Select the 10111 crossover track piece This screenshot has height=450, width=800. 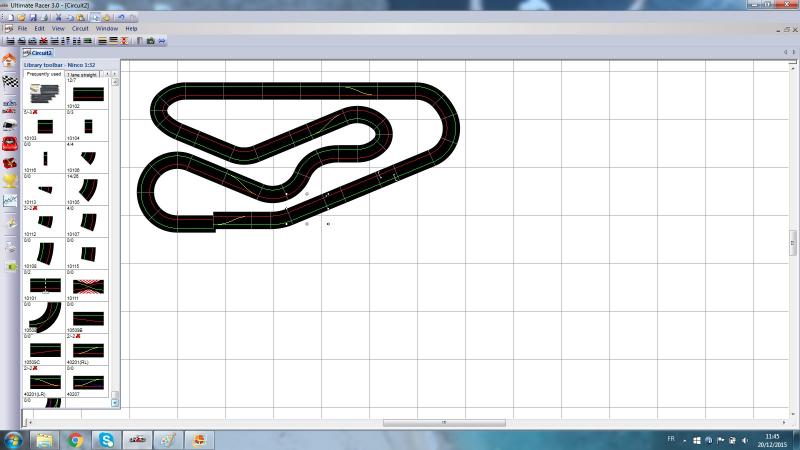86,286
